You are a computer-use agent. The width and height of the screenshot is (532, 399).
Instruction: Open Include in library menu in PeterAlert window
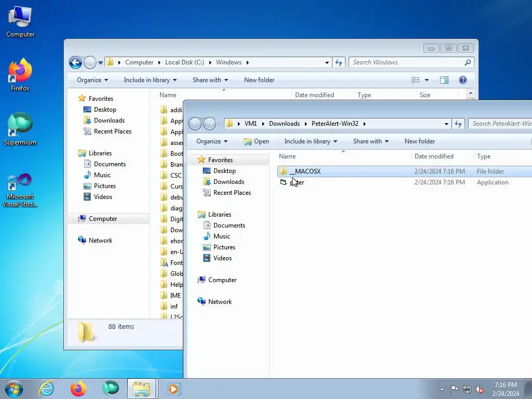[311, 141]
